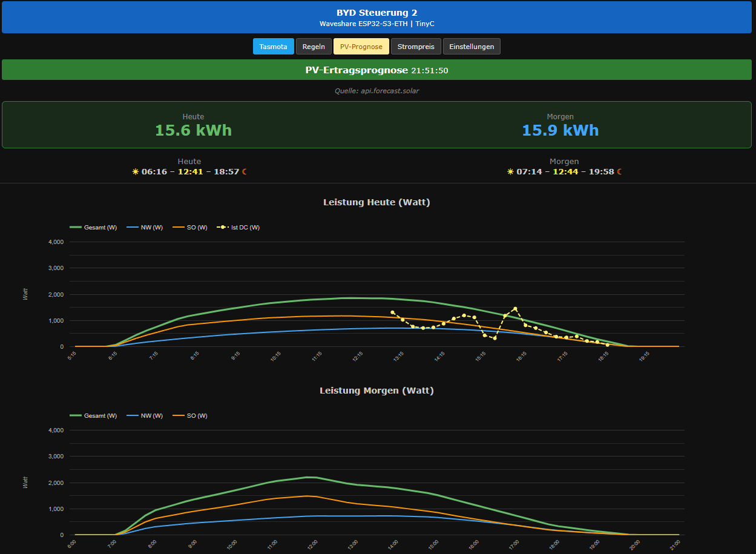
Task: Click the api.forecast.solar source text
Action: click(x=377, y=91)
